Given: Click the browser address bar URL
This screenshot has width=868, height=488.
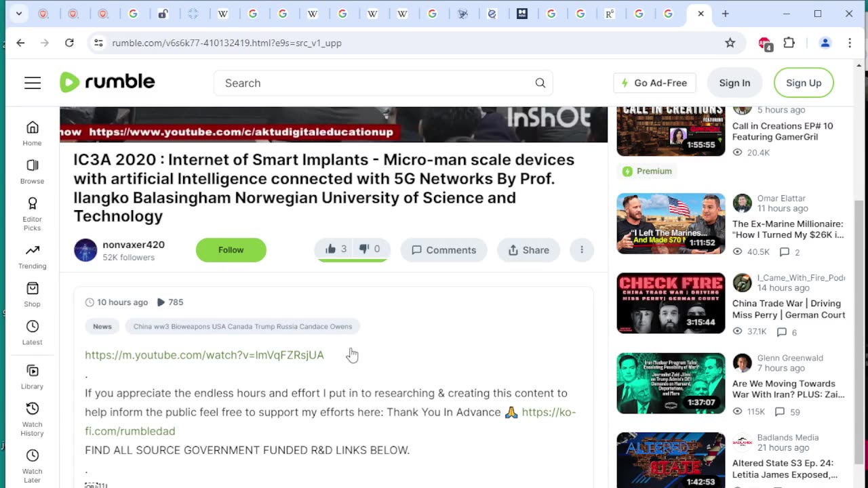Looking at the screenshot, I should [226, 43].
